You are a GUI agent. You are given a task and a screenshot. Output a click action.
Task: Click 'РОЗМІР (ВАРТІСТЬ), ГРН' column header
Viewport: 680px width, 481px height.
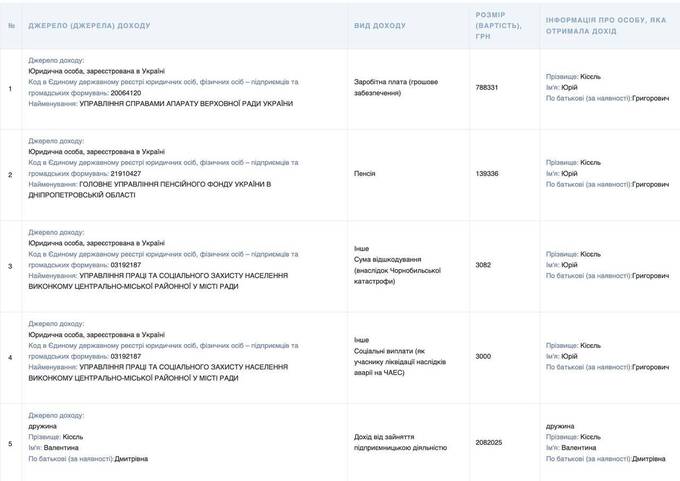tap(499, 26)
